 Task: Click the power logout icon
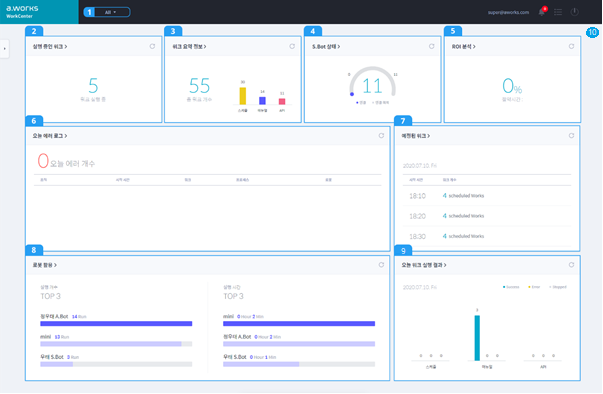(574, 12)
